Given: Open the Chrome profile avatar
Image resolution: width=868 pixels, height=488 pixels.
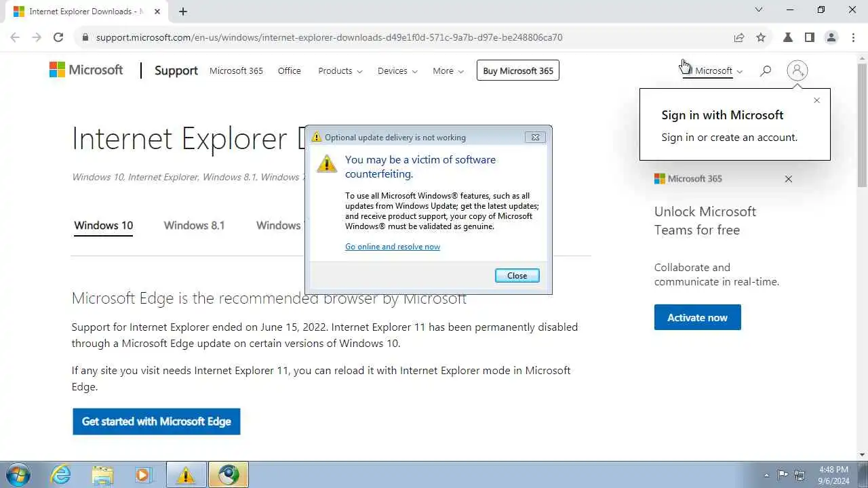Looking at the screenshot, I should pos(831,37).
